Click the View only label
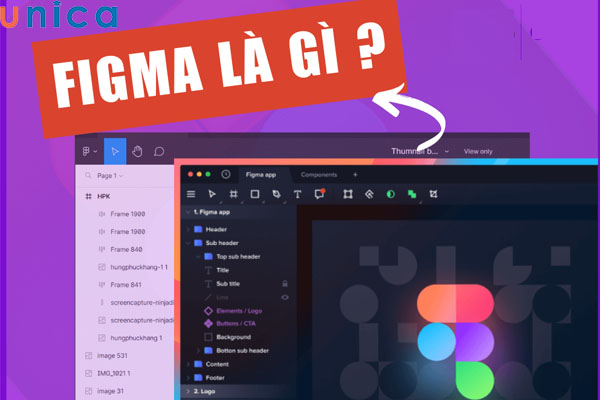 tap(478, 152)
